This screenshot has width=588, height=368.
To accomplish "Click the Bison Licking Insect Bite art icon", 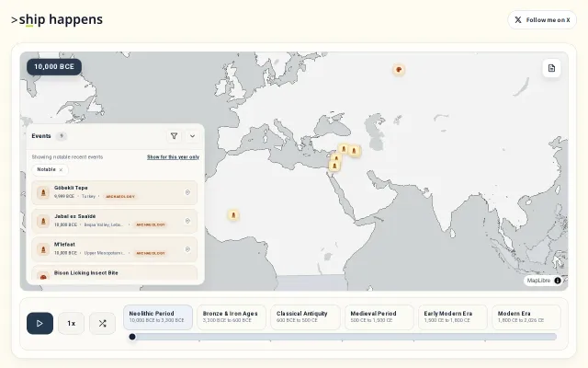I will click(43, 277).
